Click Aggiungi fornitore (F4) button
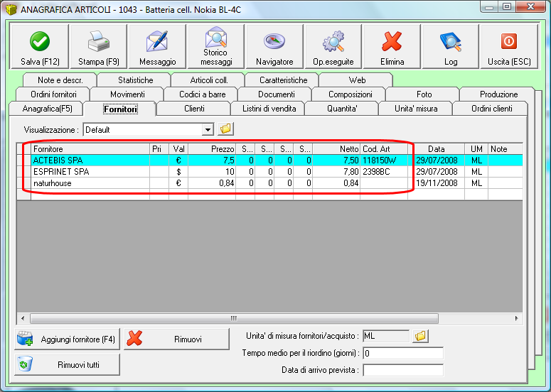Image resolution: width=551 pixels, height=392 pixels. 67,339
